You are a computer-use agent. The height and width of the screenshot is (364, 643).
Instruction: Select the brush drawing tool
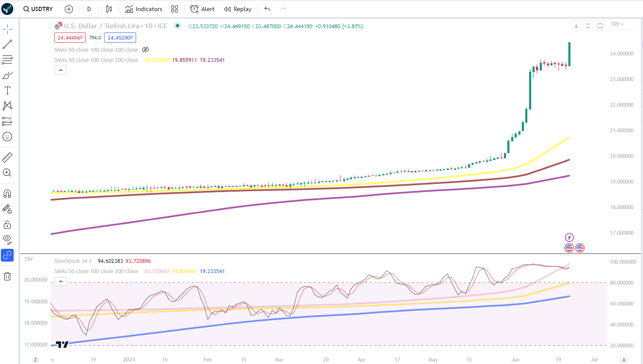point(7,75)
